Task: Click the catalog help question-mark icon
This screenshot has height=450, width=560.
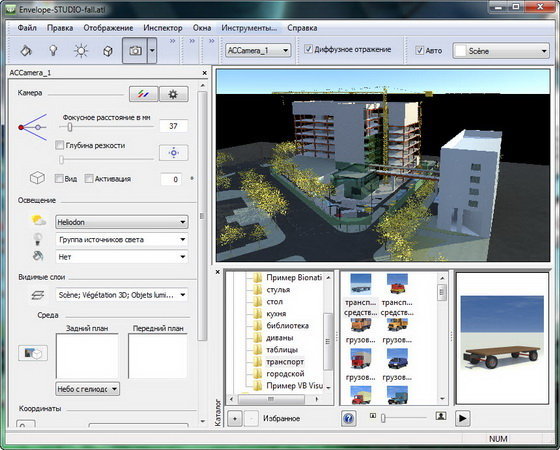Action: point(349,418)
